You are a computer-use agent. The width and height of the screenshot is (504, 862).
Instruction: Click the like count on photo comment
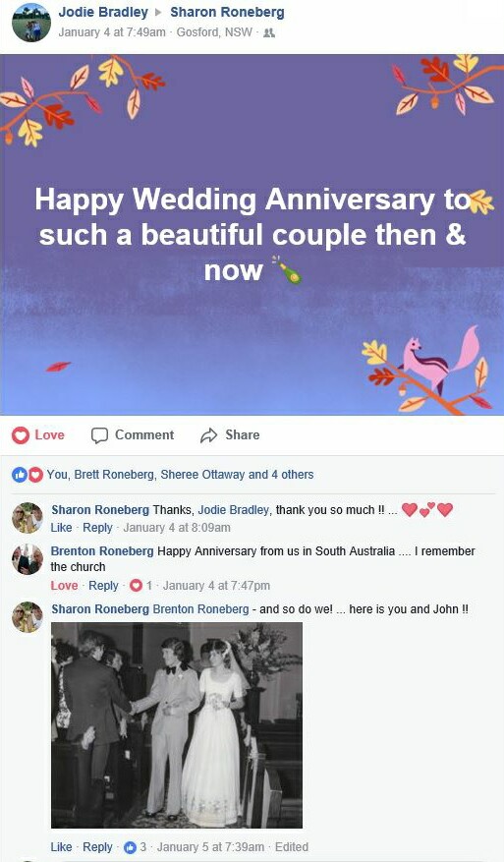(136, 847)
